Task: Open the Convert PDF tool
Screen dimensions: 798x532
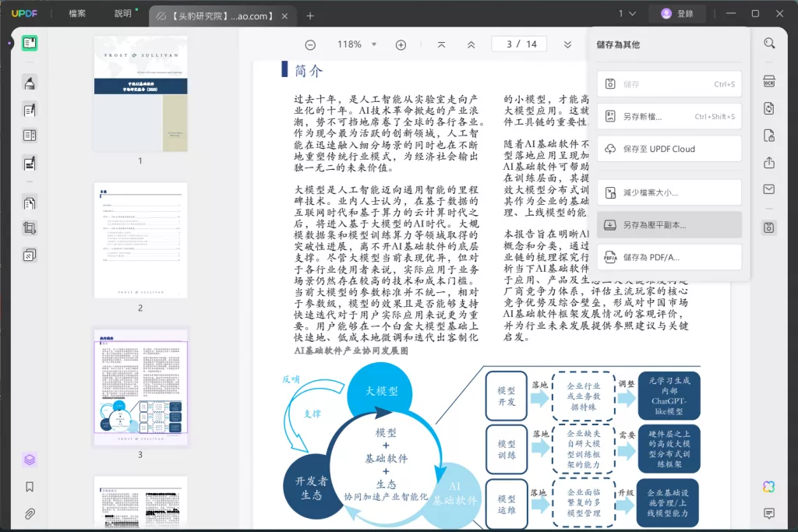Action: click(769, 108)
